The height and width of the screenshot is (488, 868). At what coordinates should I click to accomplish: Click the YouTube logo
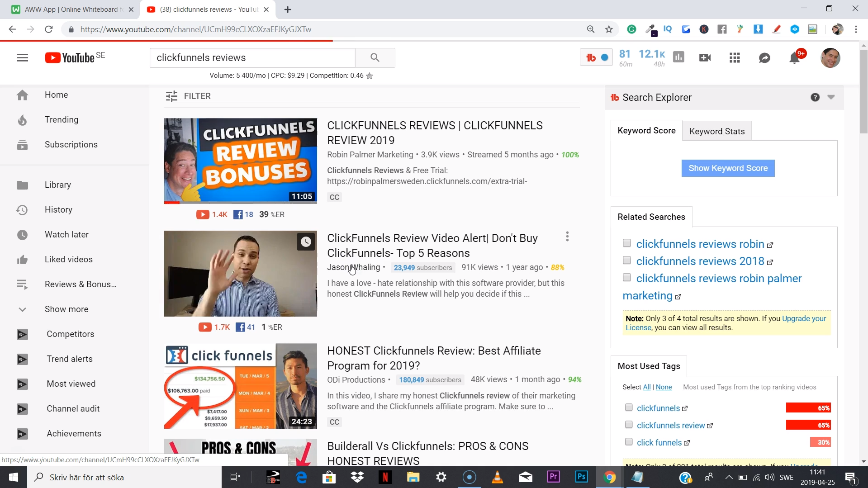(x=70, y=58)
